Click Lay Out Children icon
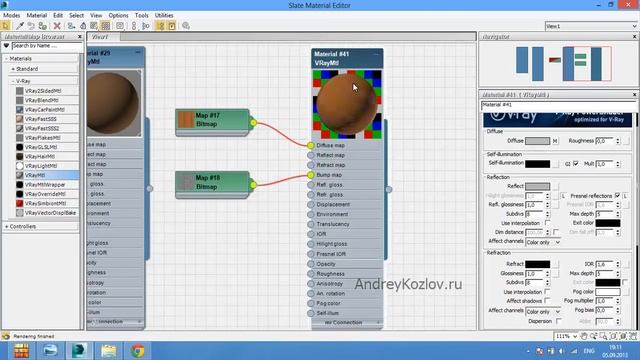Image resolution: width=640 pixels, height=360 pixels. pos(146,26)
